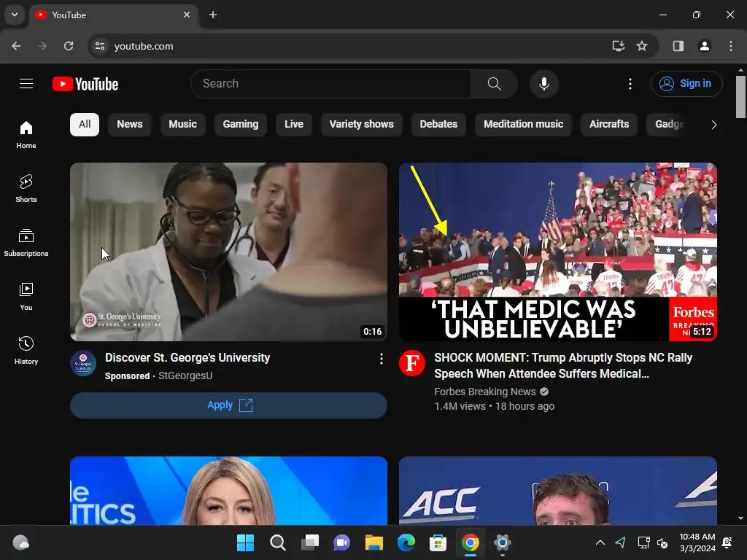Click StGeorgesU channel avatar
Screen dimensions: 747x560
click(83, 363)
